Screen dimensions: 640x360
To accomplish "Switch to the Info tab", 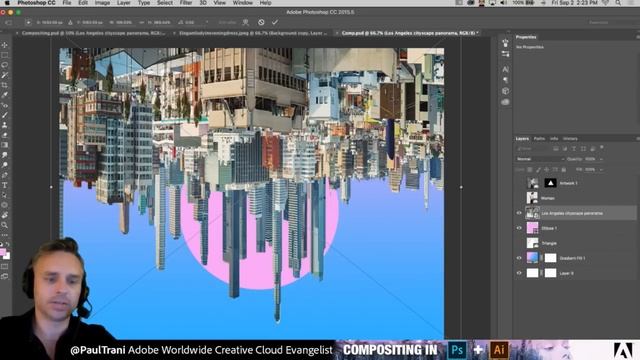I will click(x=554, y=139).
